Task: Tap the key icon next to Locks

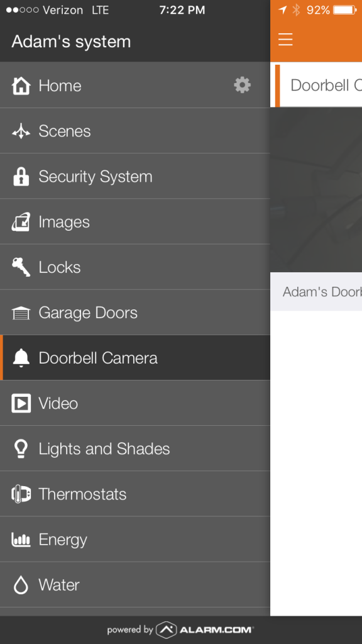Action: 21,267
